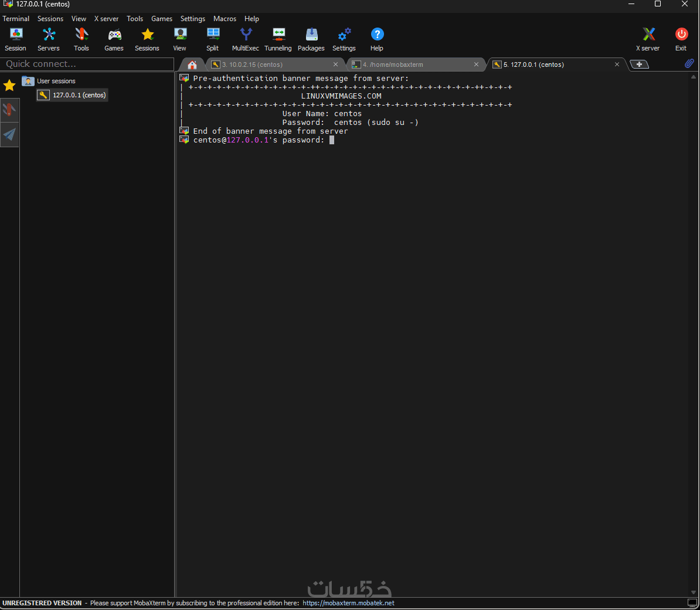Close the 5. 127.0.0.1 (centos) tab

coord(617,65)
